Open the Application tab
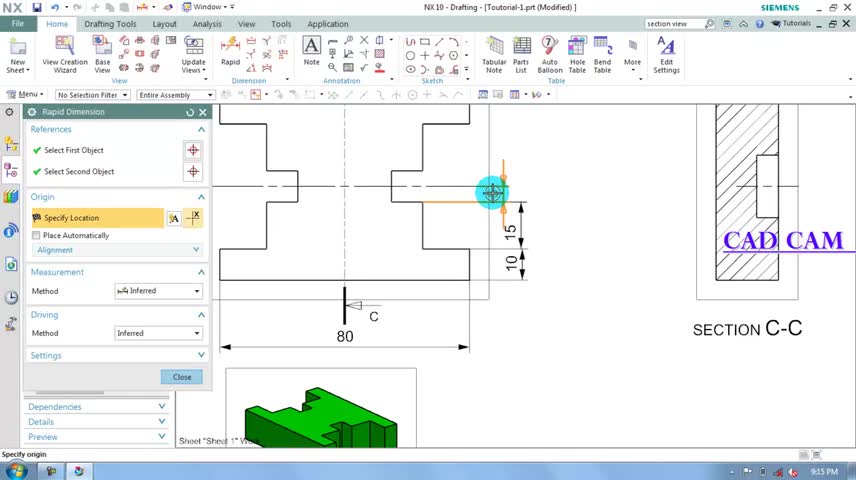 [x=328, y=24]
